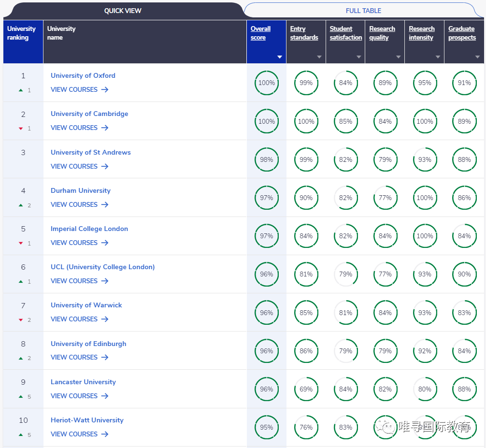Screen dimensions: 486x448
Task: Click Warwick's red down rank-change arrow
Action: tap(21, 319)
